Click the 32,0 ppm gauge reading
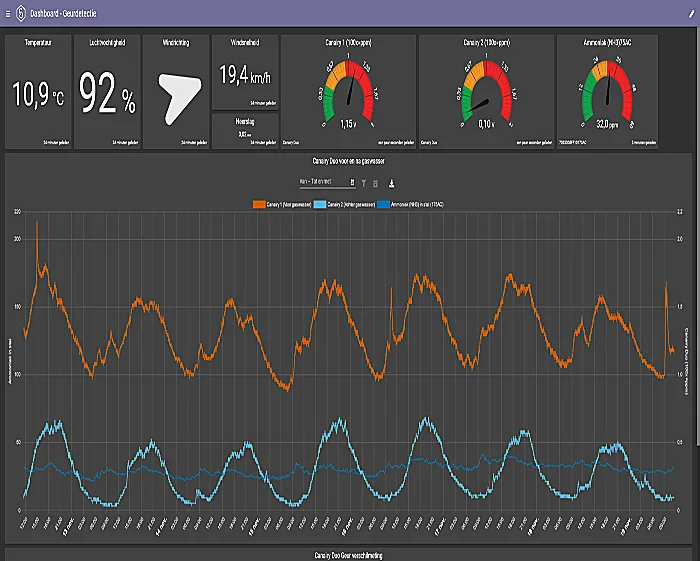 [607, 124]
